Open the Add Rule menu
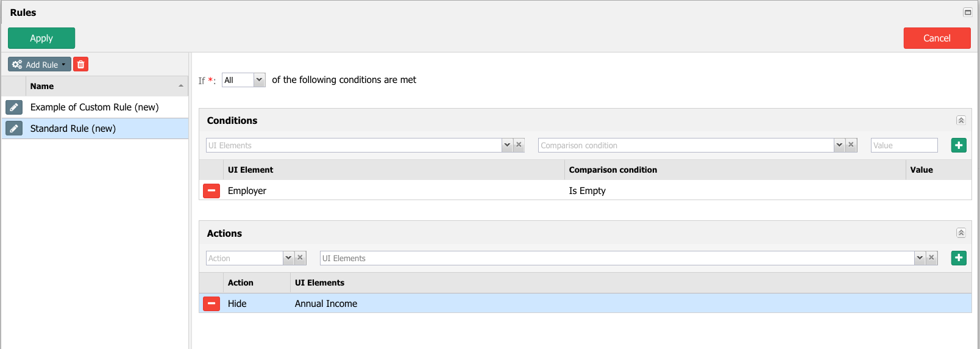The image size is (980, 349). click(40, 64)
